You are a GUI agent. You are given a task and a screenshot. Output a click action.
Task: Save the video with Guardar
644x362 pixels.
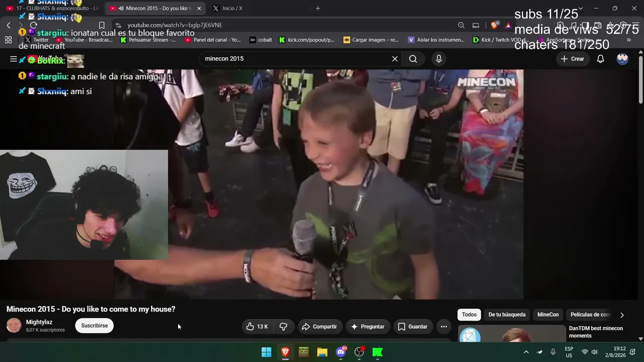413,327
